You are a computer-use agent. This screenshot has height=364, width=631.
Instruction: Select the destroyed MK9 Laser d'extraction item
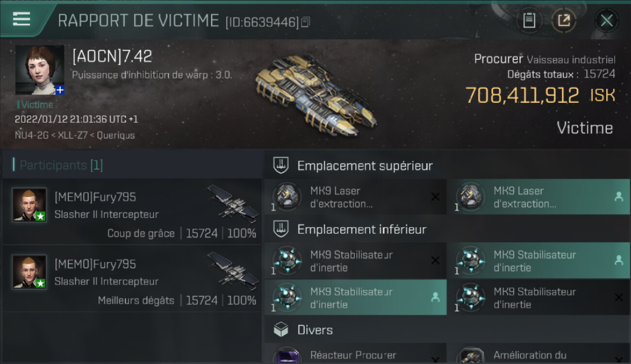coord(355,197)
